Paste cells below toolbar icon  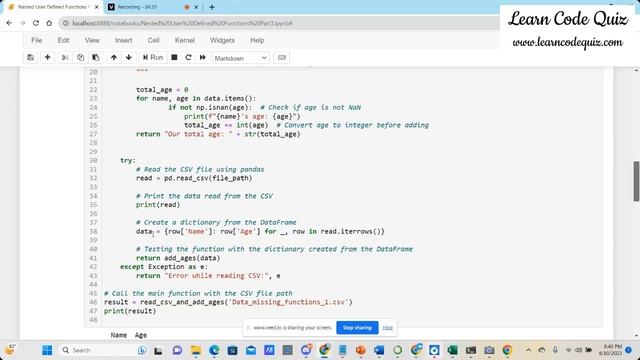point(96,58)
